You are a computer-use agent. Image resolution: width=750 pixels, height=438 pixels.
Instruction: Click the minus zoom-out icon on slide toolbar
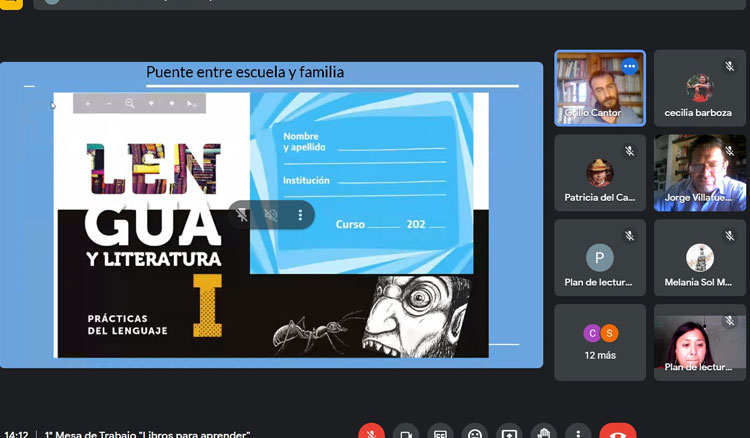coord(109,104)
